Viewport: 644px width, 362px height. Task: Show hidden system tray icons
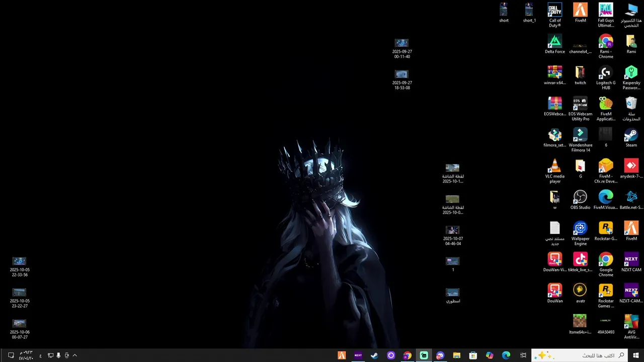pyautogui.click(x=74, y=355)
